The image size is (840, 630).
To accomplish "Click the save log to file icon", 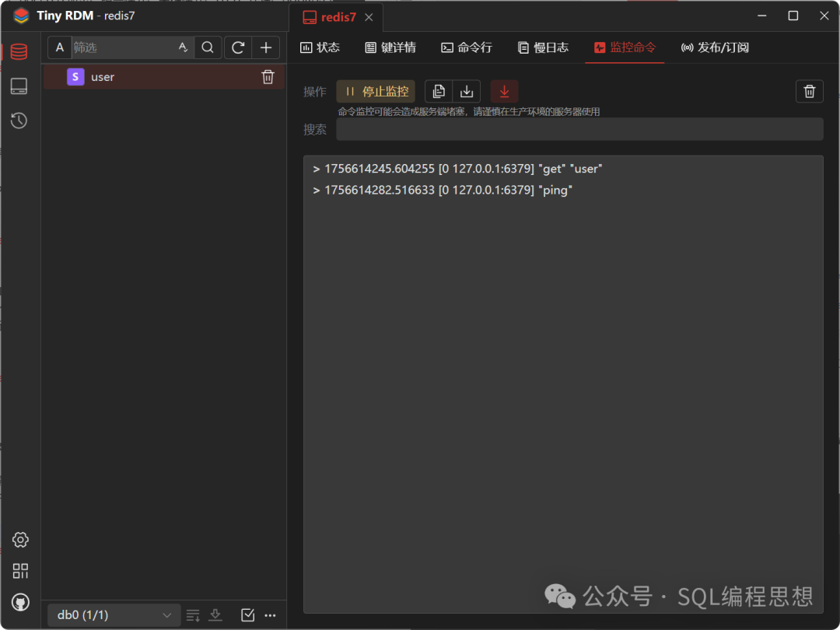I will (467, 92).
